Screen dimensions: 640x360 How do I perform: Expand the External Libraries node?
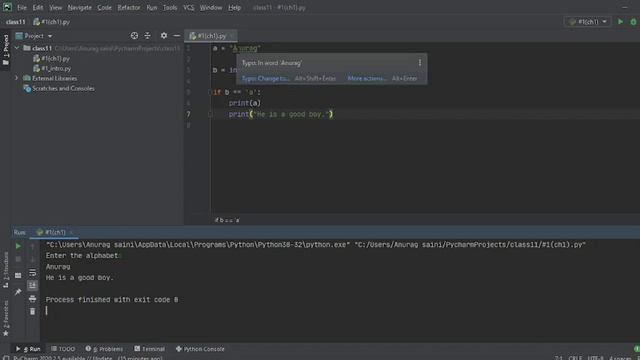click(x=17, y=78)
